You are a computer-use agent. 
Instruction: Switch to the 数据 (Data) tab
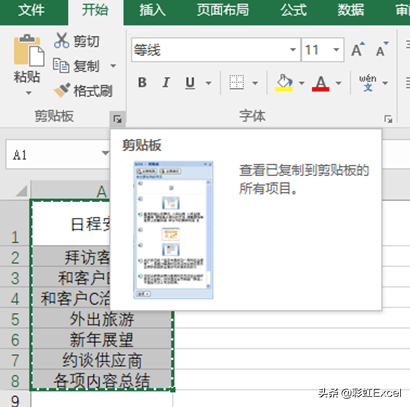click(x=350, y=10)
